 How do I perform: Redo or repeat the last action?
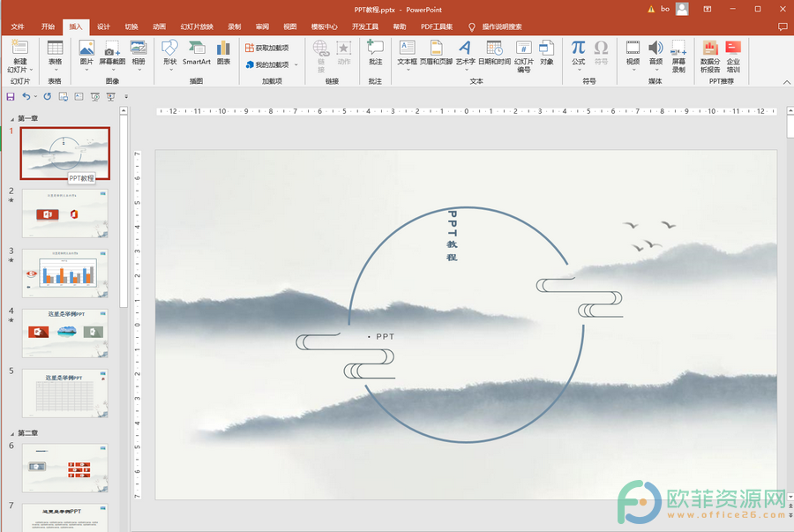click(47, 96)
